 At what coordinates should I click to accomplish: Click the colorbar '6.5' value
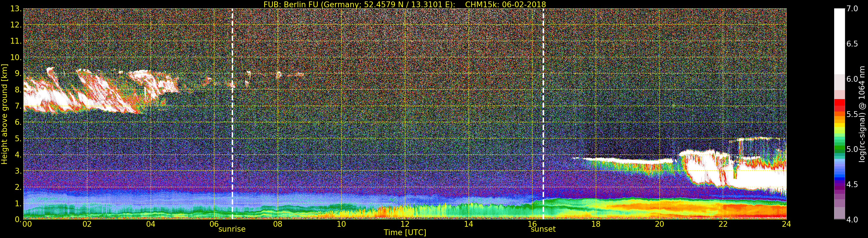click(852, 44)
